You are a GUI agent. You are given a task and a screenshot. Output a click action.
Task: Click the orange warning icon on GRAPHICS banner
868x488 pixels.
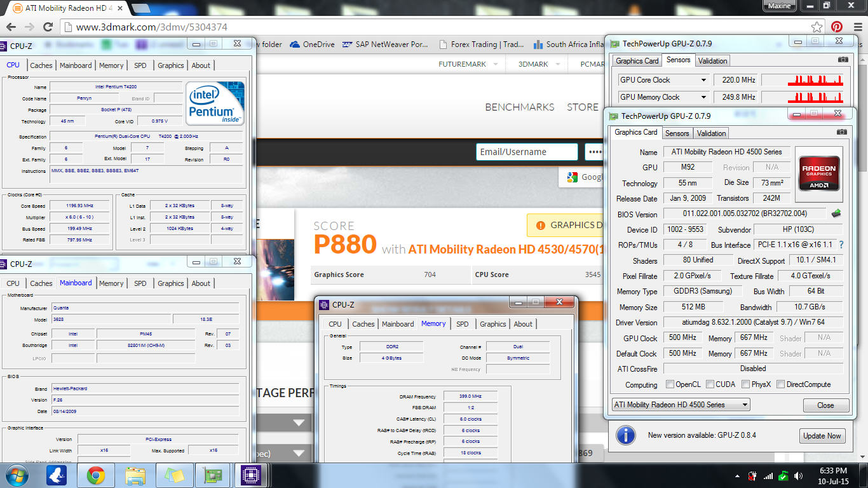click(541, 225)
